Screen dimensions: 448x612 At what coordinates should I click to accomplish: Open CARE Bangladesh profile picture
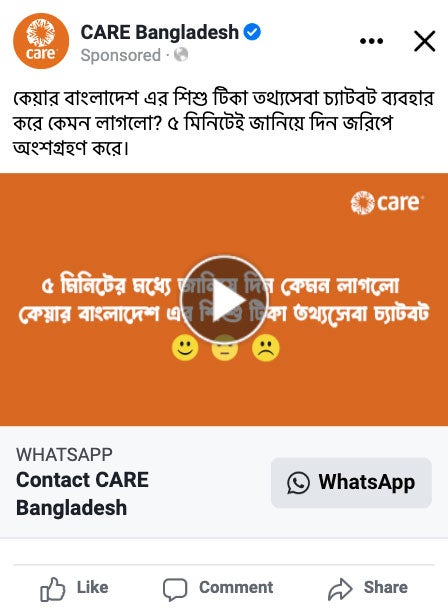pyautogui.click(x=41, y=41)
